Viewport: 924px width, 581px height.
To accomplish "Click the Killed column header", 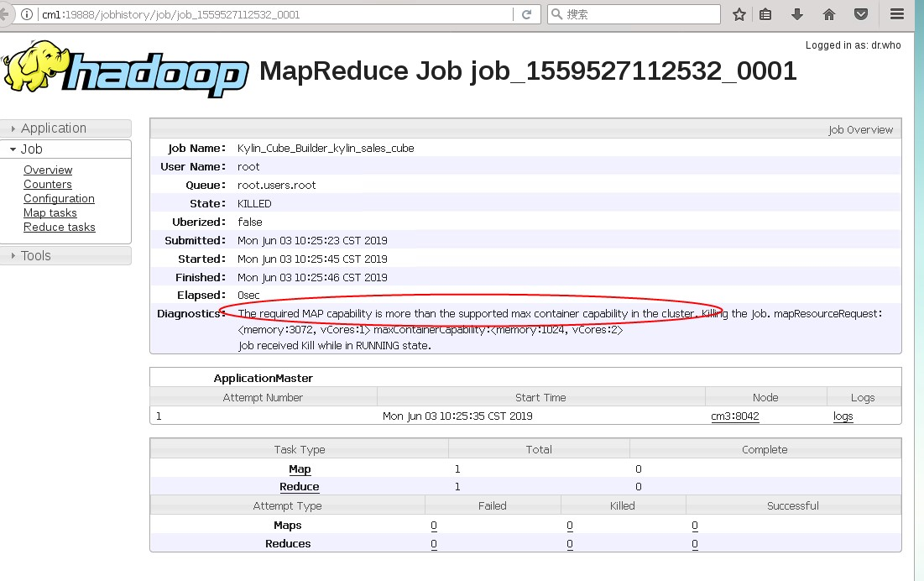I will [x=622, y=505].
